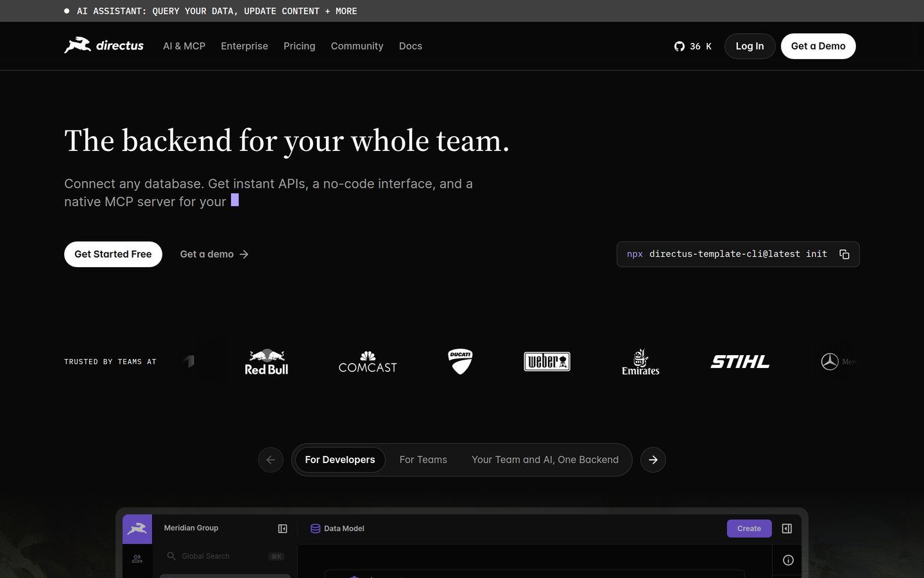This screenshot has height=578, width=924.
Task: Click Get Started Free
Action: tap(113, 254)
